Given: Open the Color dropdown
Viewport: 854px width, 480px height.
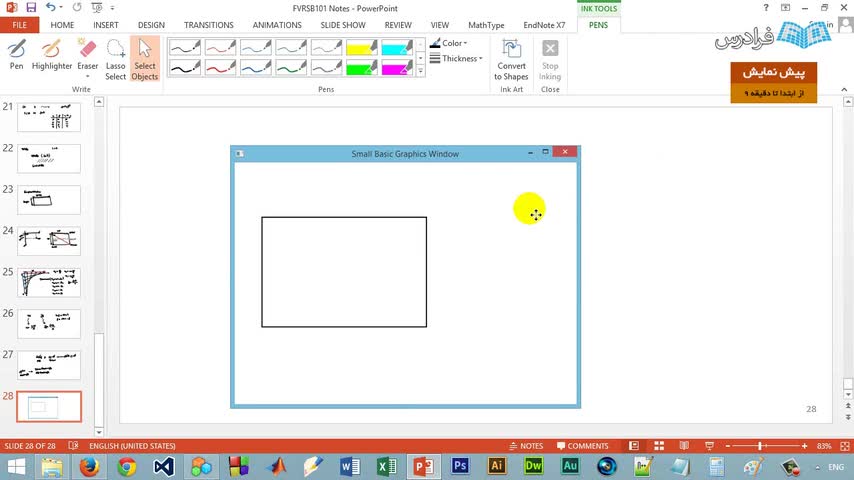Looking at the screenshot, I should point(448,43).
